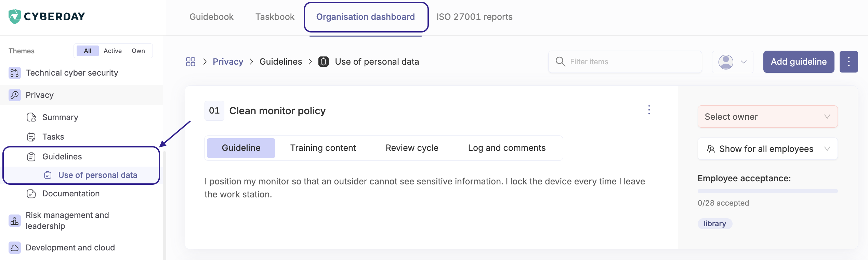This screenshot has width=868, height=260.
Task: Click the Filter items search field
Action: 625,62
